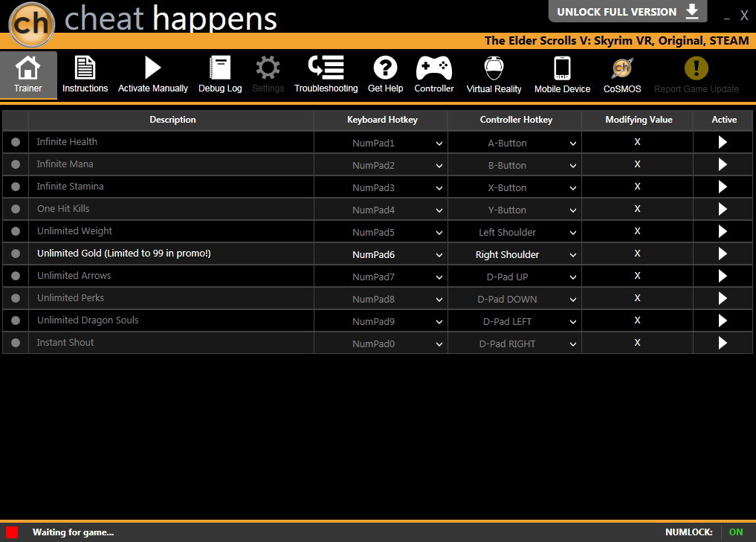
Task: Select the Unlimited Dragon Souls row text
Action: coord(88,320)
